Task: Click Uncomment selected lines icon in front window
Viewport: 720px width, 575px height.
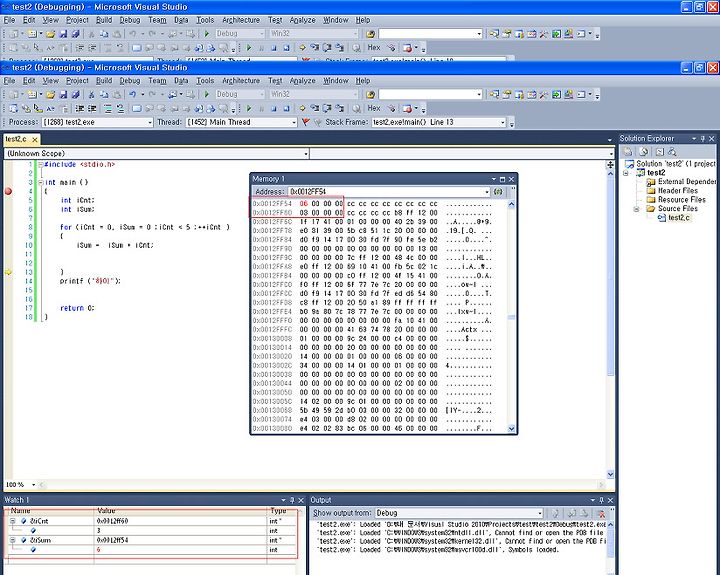Action: [x=120, y=109]
